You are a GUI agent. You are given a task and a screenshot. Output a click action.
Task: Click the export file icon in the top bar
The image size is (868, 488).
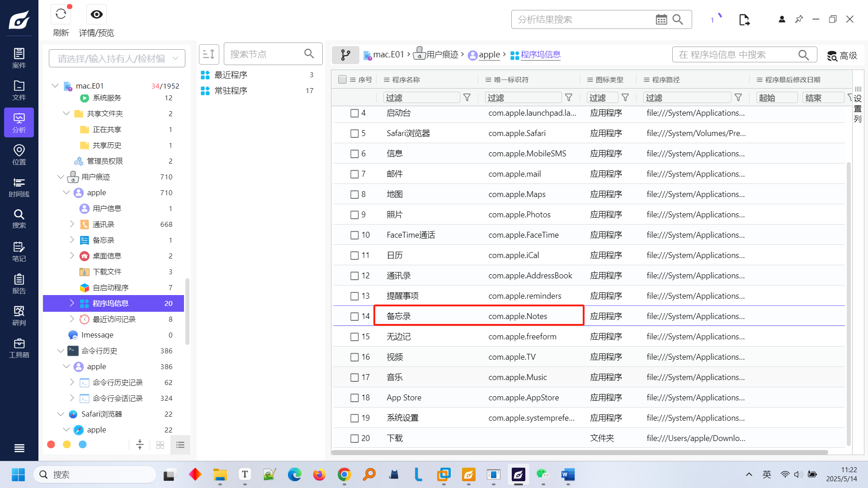pos(744,19)
